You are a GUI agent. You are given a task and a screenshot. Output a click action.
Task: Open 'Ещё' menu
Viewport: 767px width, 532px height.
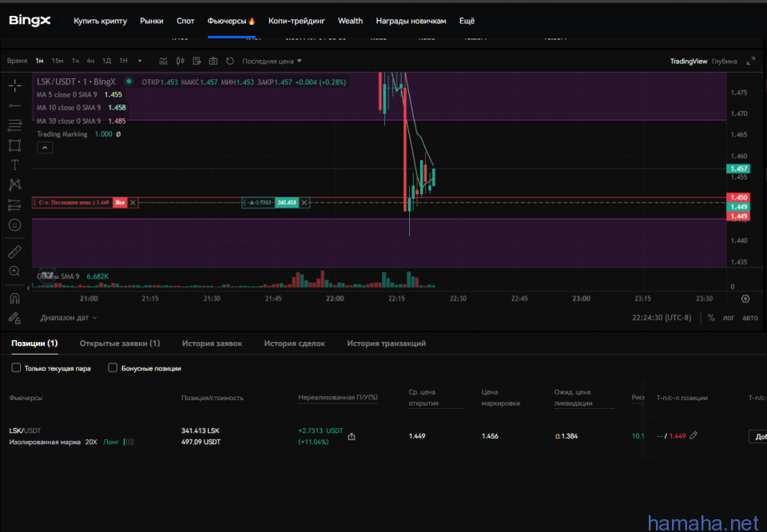click(467, 21)
